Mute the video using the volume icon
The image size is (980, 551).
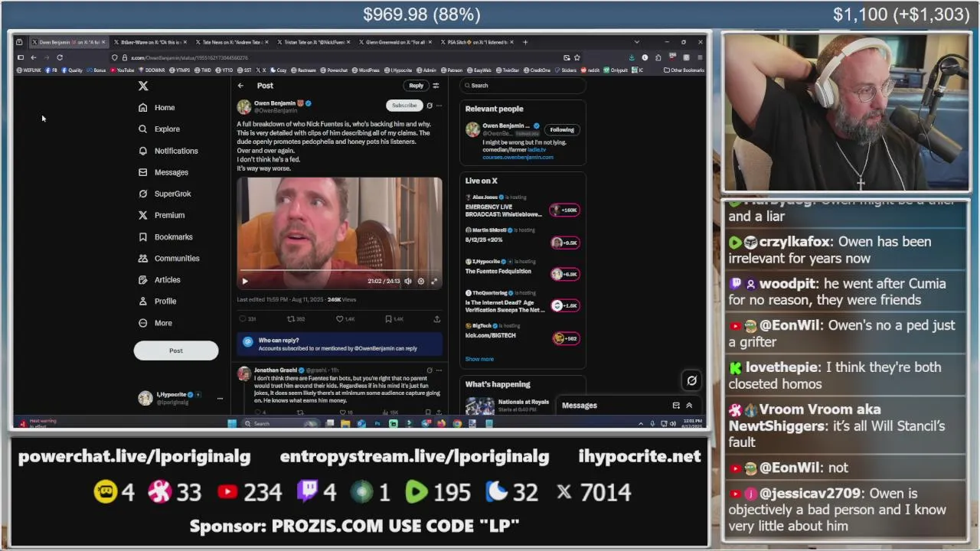pos(408,281)
